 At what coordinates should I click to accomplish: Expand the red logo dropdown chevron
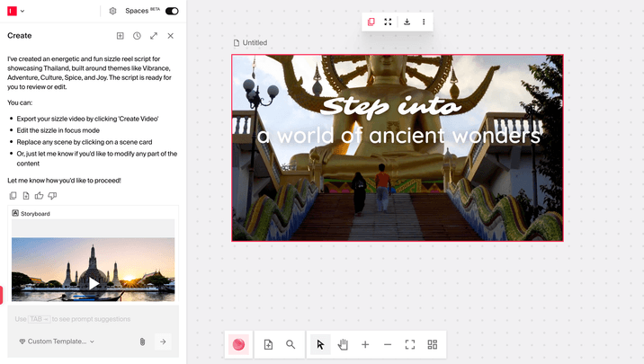[22, 11]
